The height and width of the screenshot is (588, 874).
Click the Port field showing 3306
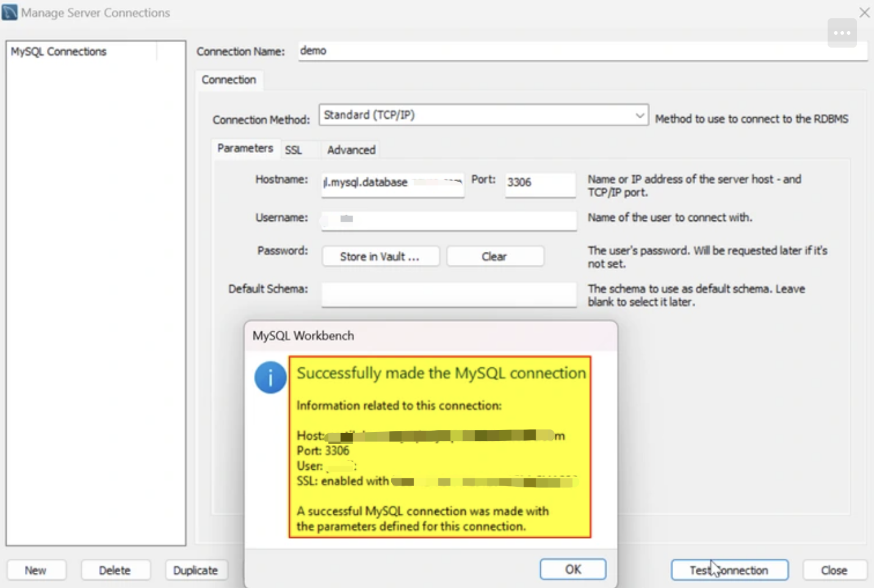pyautogui.click(x=540, y=184)
